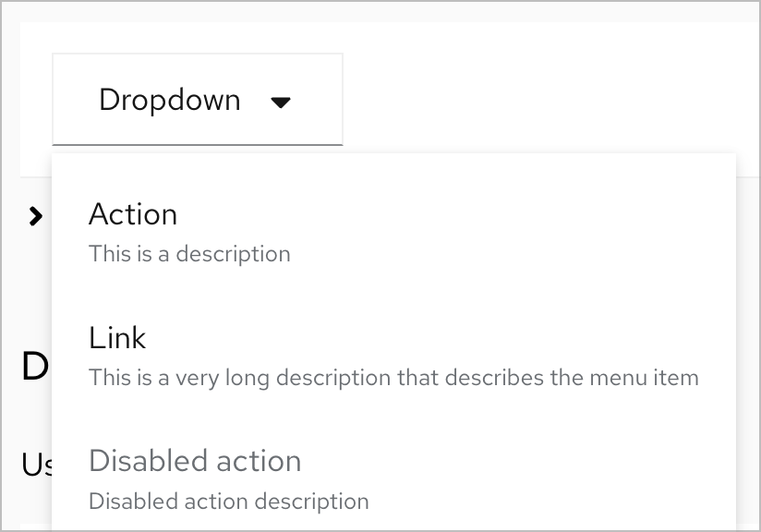The height and width of the screenshot is (532, 761).
Task: Click the partially hidden "Us" text
Action: coord(35,465)
